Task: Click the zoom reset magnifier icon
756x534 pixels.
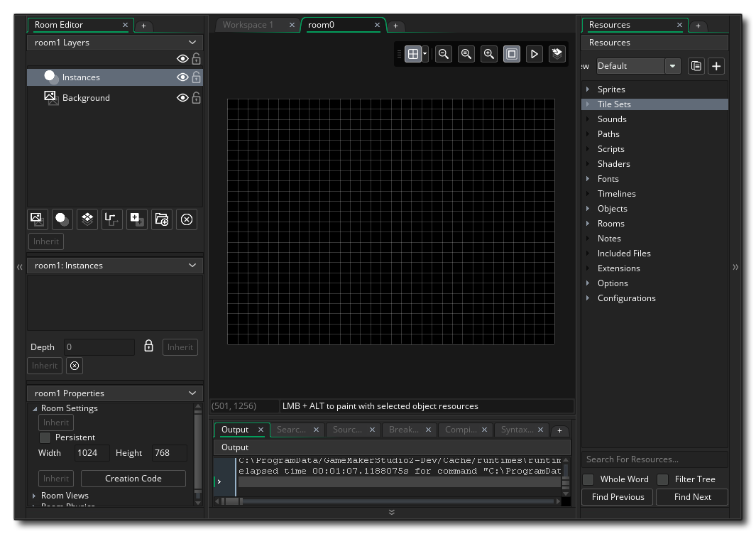Action: (466, 54)
